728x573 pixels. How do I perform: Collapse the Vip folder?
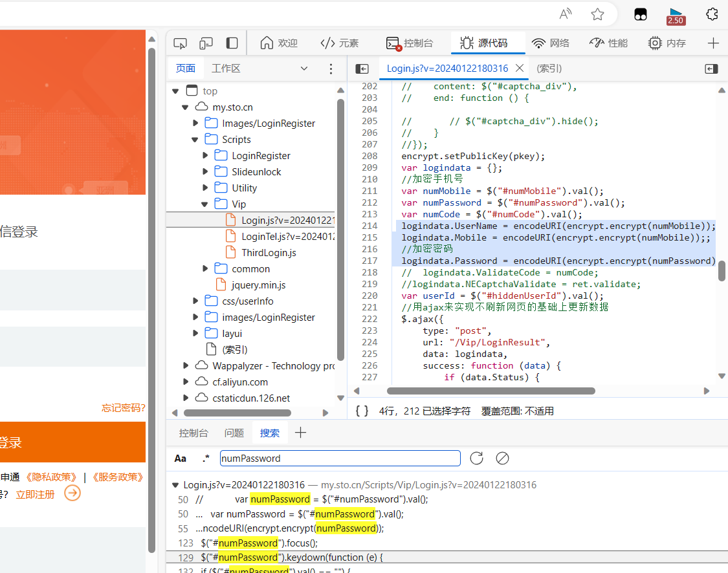[x=204, y=204]
